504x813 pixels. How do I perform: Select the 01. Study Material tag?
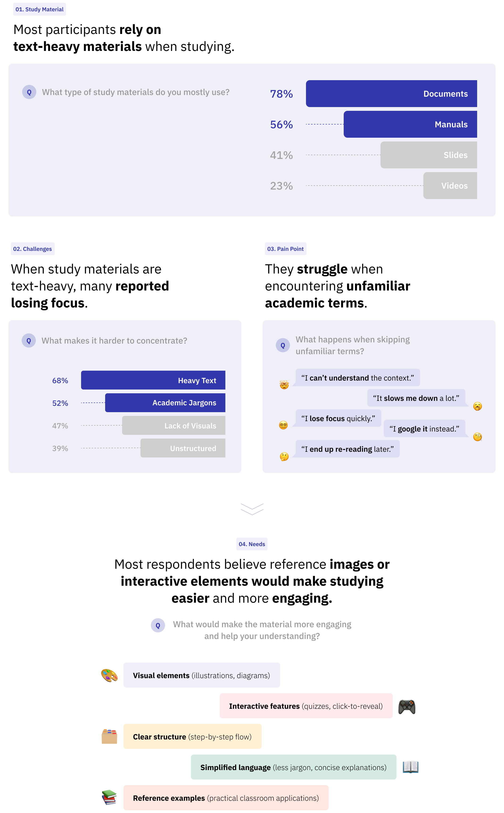(x=40, y=9)
